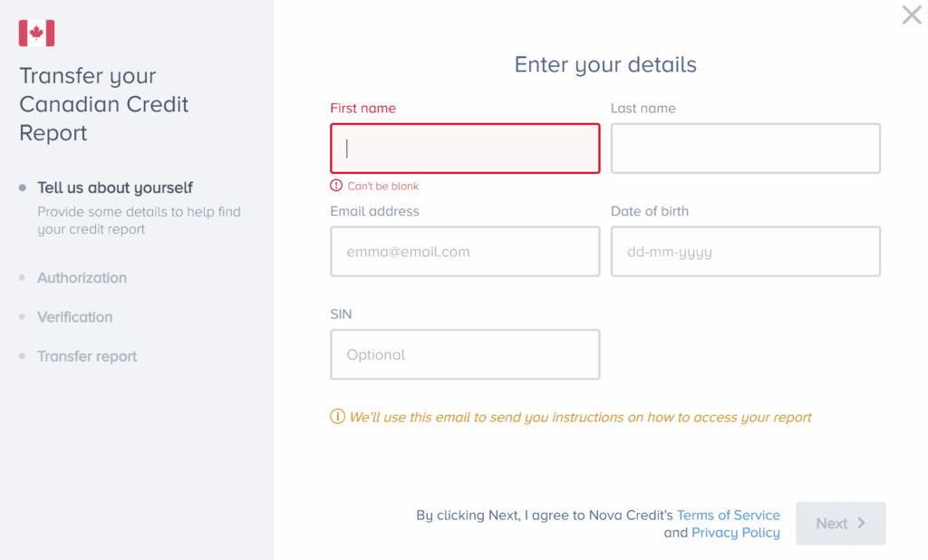Open the Terms of Service link
The width and height of the screenshot is (928, 560).
tap(729, 515)
